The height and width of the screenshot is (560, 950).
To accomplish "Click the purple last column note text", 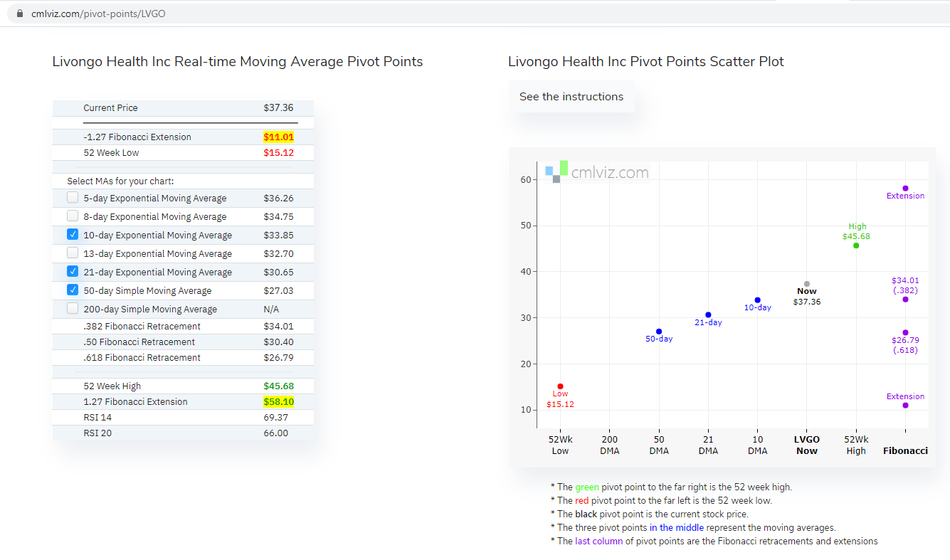I will click(x=598, y=541).
